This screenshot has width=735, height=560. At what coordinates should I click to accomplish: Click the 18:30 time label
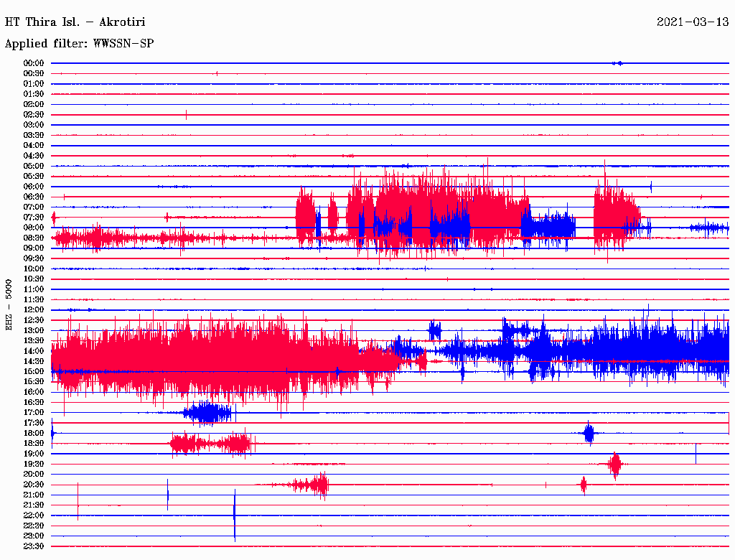[34, 444]
